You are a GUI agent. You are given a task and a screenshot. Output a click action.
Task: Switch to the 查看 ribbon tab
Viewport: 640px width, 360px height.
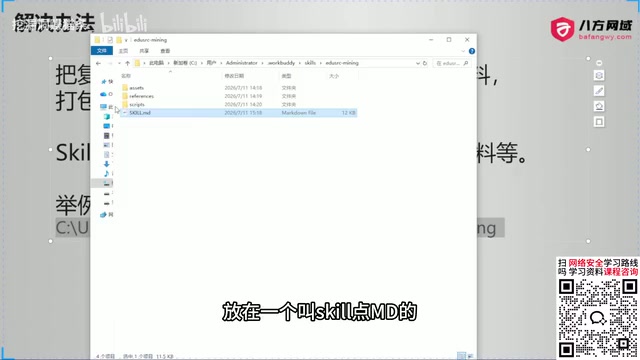[165, 51]
